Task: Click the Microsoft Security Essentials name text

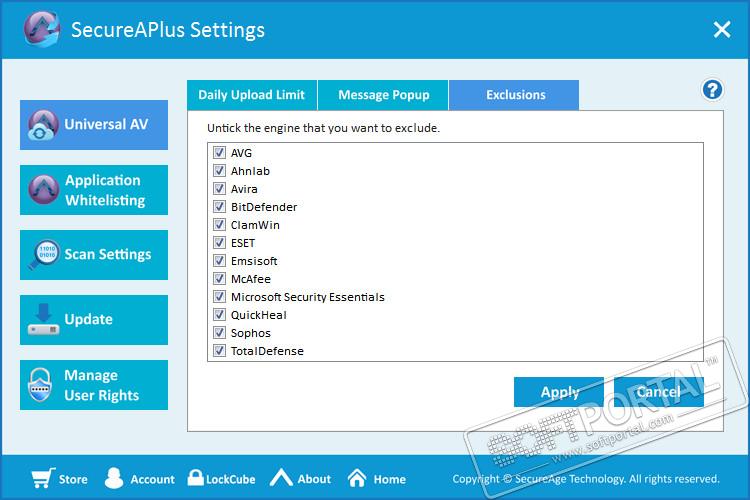Action: tap(308, 297)
